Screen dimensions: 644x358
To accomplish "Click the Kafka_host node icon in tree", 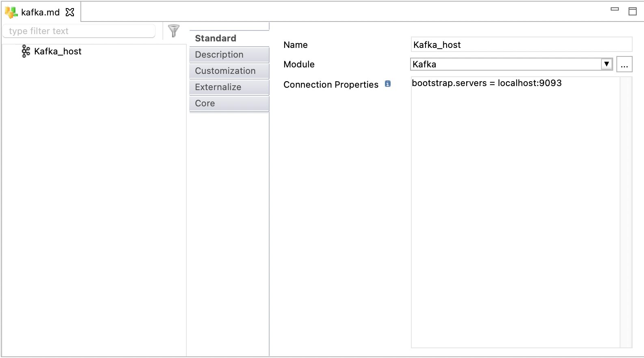I will 26,51.
